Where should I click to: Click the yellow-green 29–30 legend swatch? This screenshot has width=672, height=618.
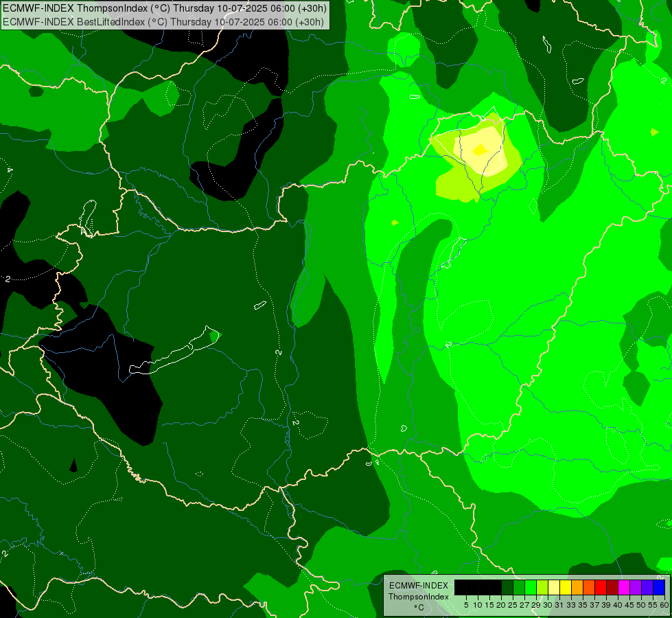click(x=542, y=587)
